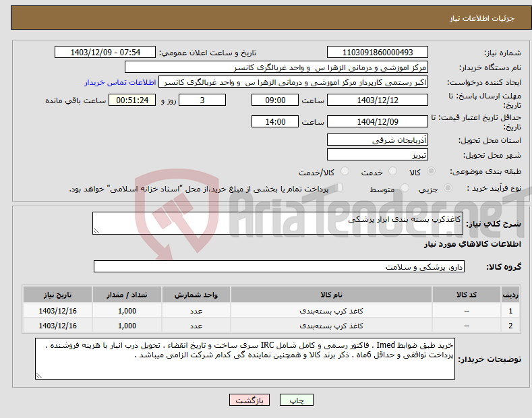Click need date 1403/12/16 in row 2
The height and width of the screenshot is (418, 532).
pos(58,326)
